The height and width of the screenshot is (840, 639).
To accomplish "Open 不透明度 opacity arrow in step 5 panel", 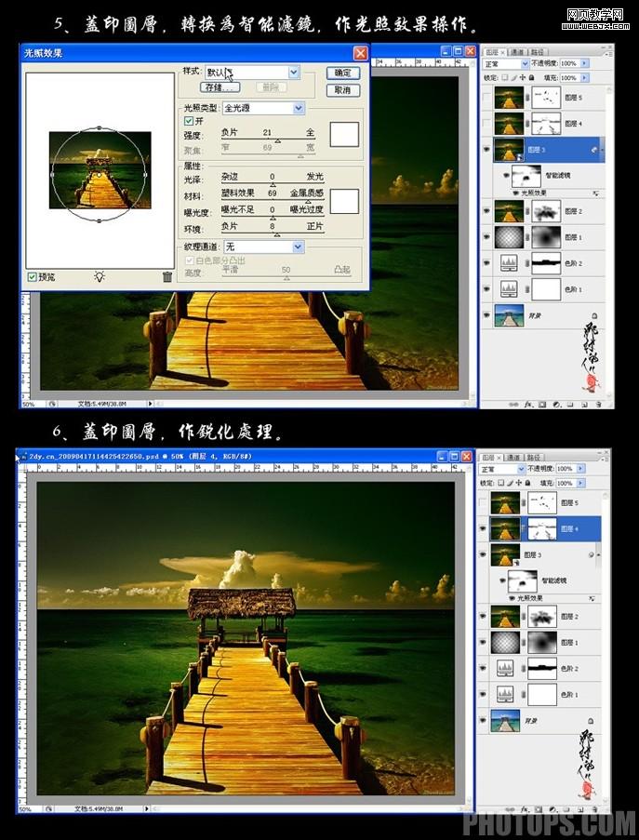I will click(584, 63).
